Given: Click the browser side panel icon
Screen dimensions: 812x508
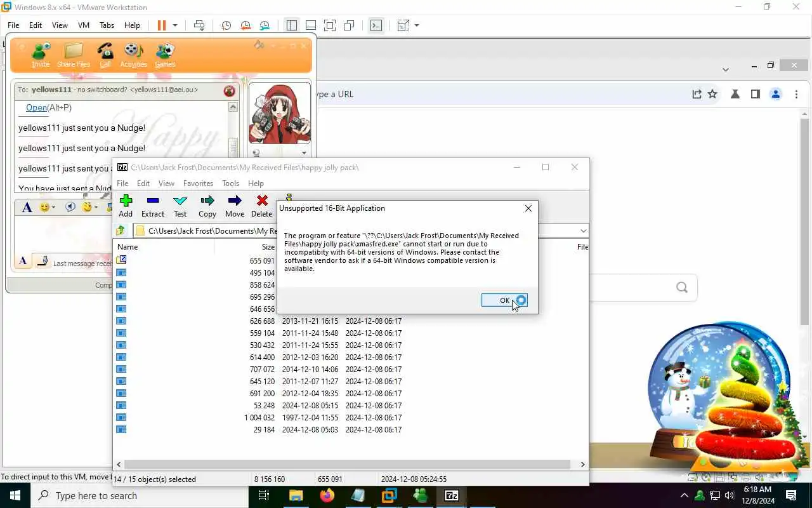Looking at the screenshot, I should (x=755, y=94).
